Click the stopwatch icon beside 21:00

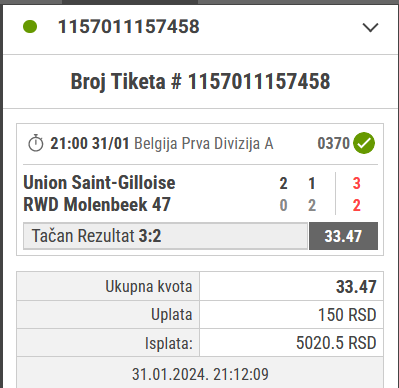(36, 143)
